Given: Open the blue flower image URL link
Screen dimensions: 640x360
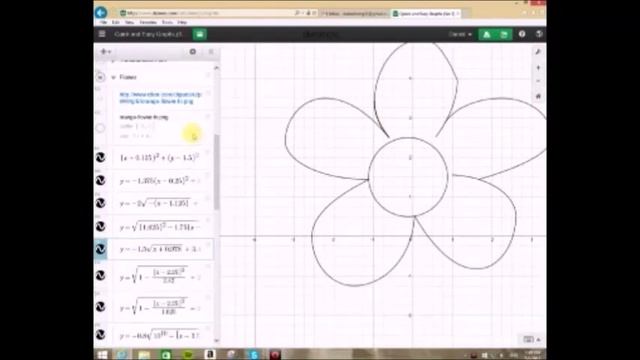Looking at the screenshot, I should point(160,98).
